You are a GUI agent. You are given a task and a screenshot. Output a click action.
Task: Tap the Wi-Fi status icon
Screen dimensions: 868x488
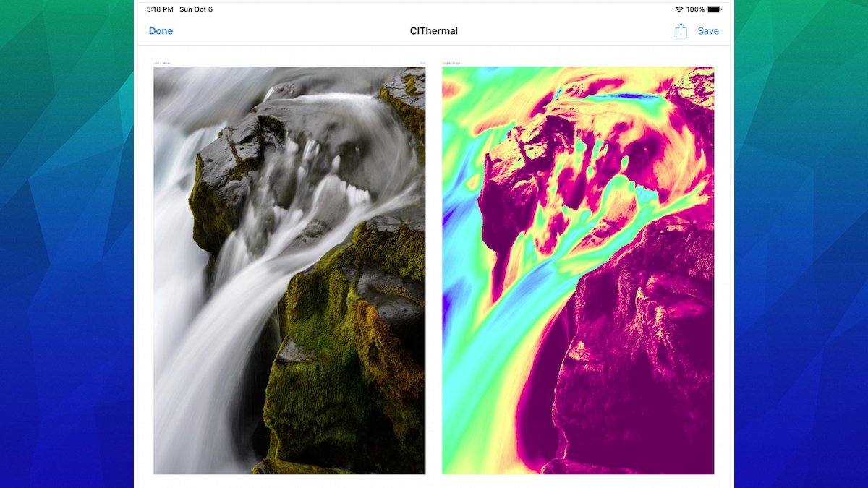[x=679, y=9]
